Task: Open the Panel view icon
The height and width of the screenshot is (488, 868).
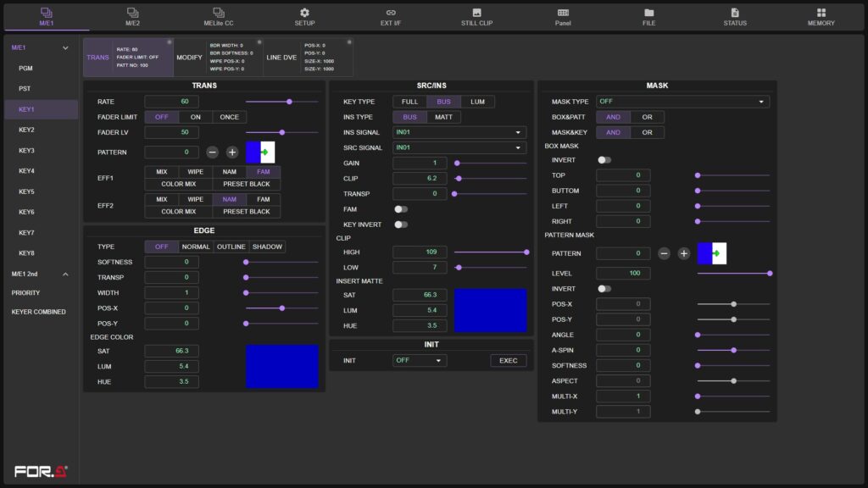Action: [x=562, y=12]
